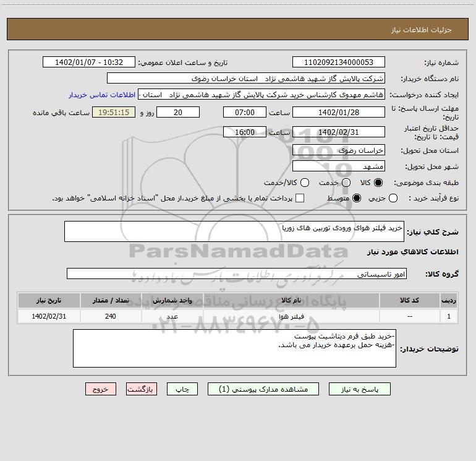
Task: Click the واحد شمارش column header
Action: 172,301
